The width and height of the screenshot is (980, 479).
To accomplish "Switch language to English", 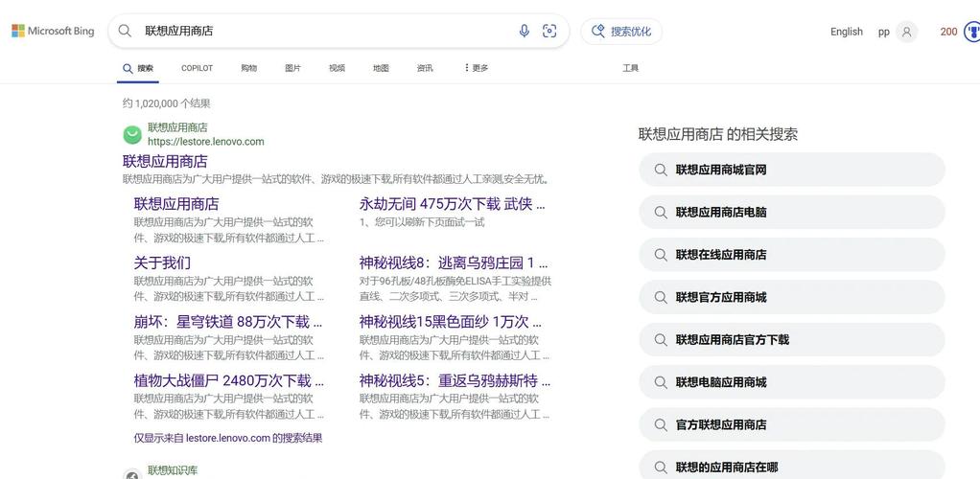I will click(847, 32).
